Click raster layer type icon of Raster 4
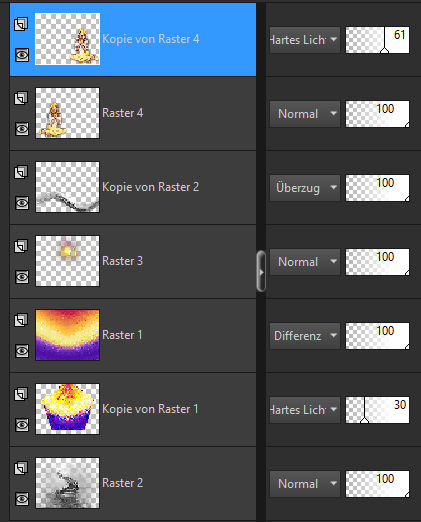 (21, 98)
